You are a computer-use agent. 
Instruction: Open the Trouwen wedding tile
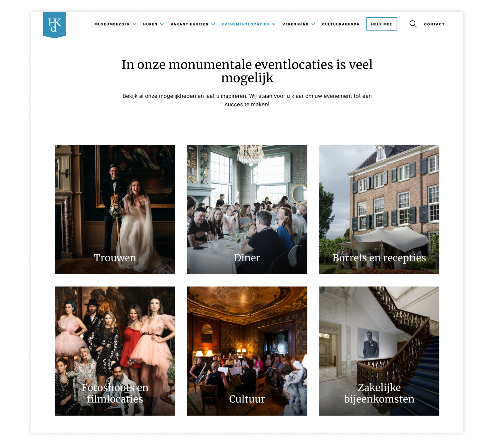point(115,210)
